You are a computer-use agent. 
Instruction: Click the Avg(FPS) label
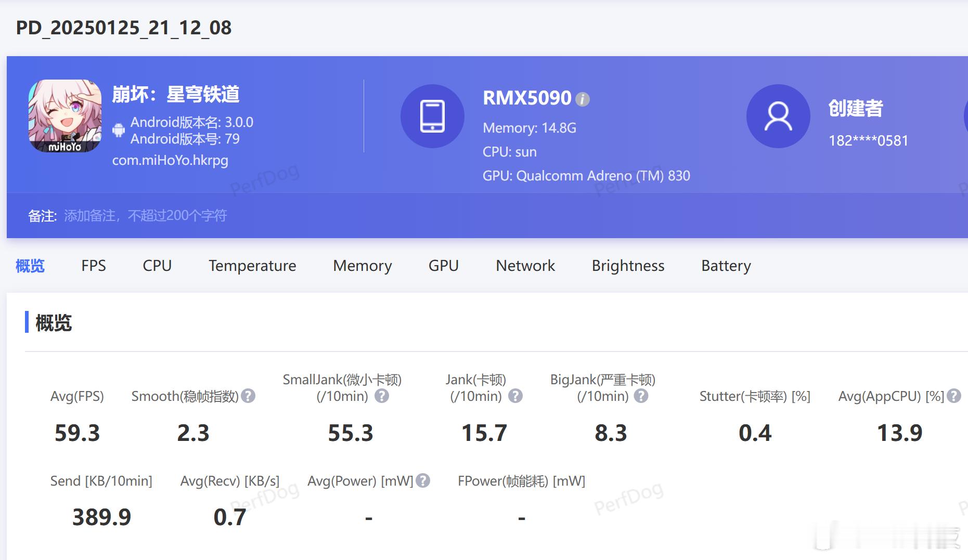click(77, 396)
